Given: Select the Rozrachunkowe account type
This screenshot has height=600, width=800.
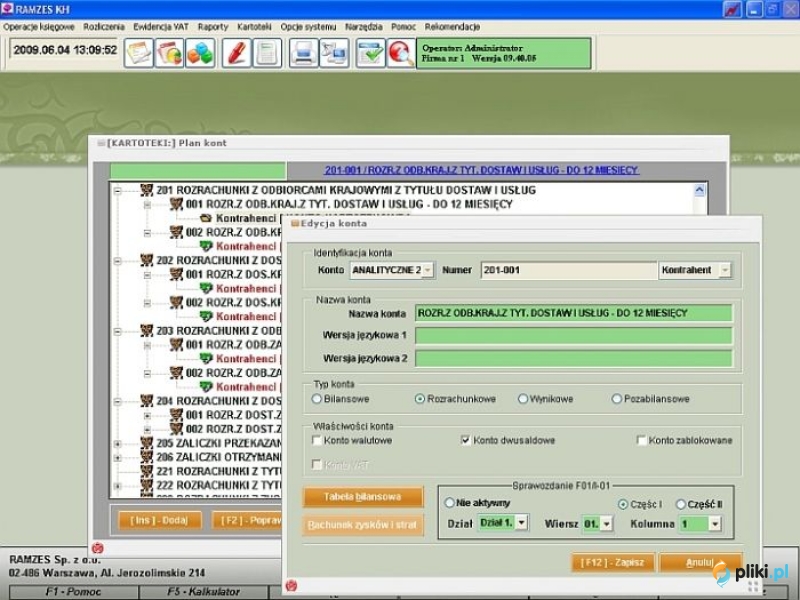Looking at the screenshot, I should click(420, 399).
